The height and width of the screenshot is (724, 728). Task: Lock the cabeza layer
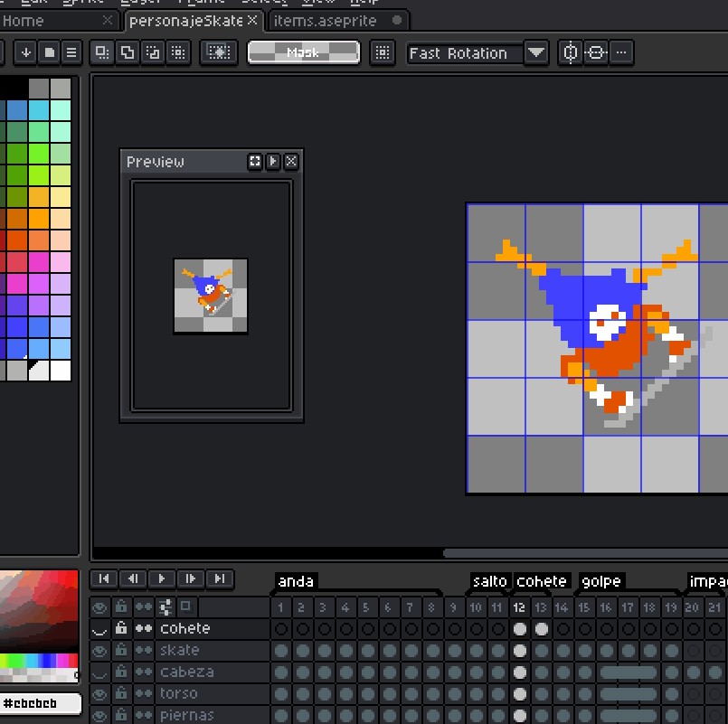click(x=121, y=672)
